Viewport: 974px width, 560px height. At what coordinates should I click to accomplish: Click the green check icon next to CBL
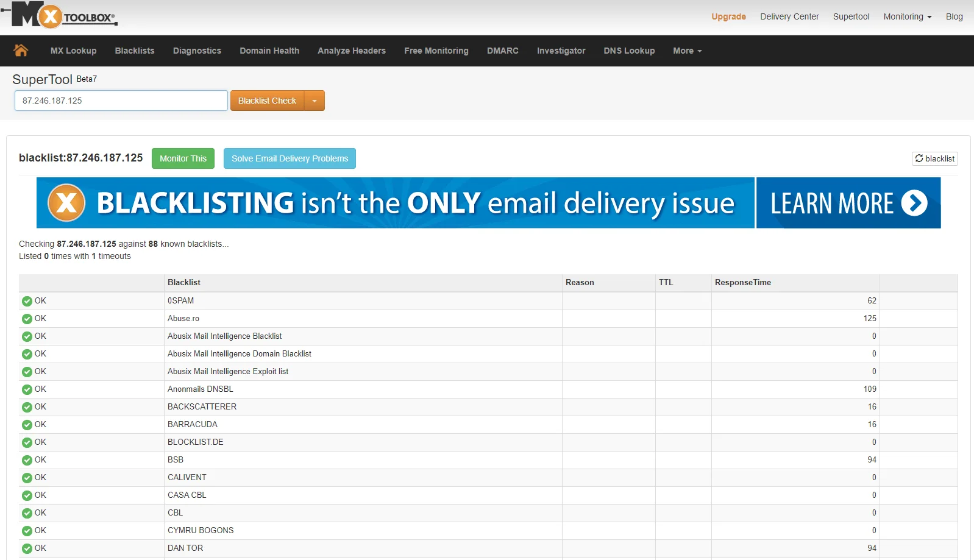tap(27, 513)
